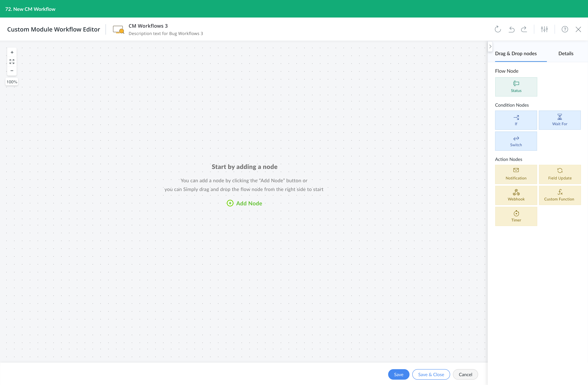Viewport: 588px width, 385px height.
Task: Click the workflow module icon beside CM Workflows 3
Action: click(119, 30)
